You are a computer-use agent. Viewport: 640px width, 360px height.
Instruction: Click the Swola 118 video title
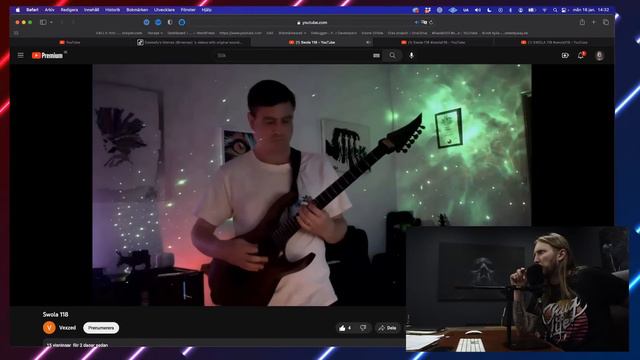56,314
